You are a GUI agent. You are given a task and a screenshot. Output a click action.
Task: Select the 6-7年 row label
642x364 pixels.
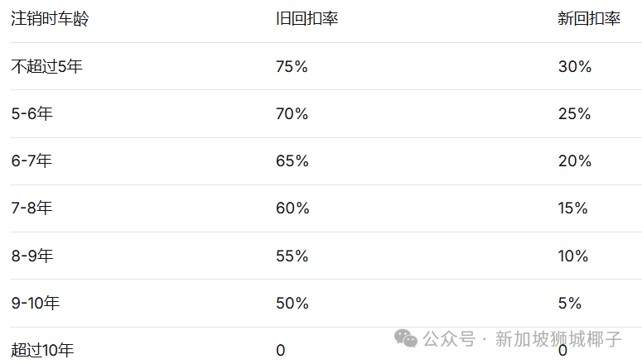pyautogui.click(x=31, y=161)
